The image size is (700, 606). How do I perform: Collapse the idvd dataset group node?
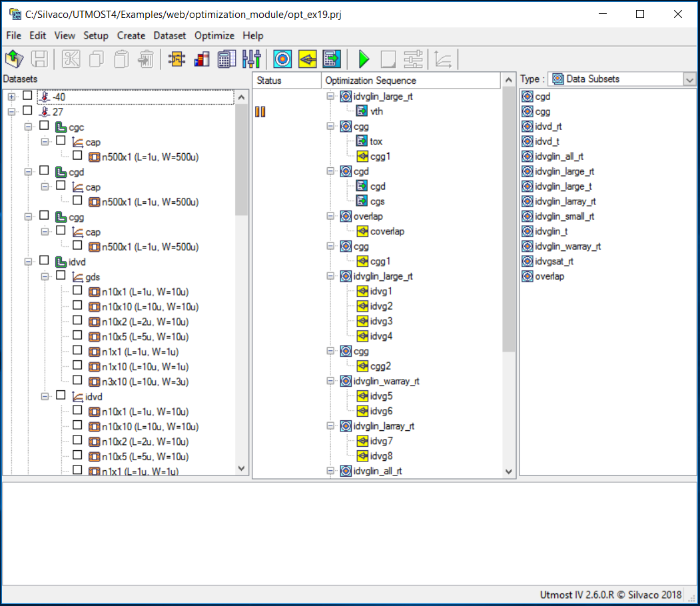pos(28,262)
